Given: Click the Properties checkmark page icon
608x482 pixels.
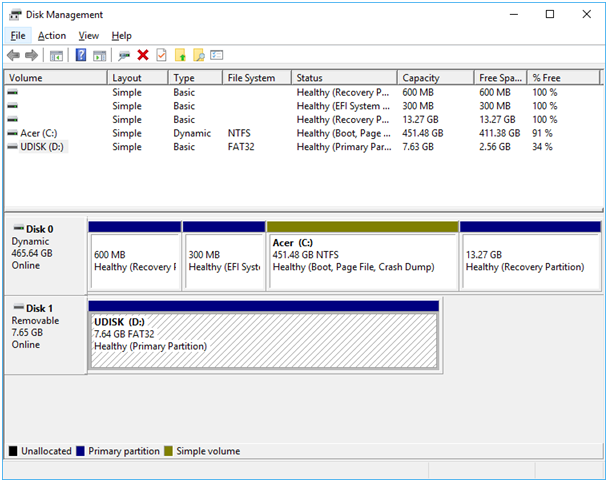Looking at the screenshot, I should (x=161, y=55).
